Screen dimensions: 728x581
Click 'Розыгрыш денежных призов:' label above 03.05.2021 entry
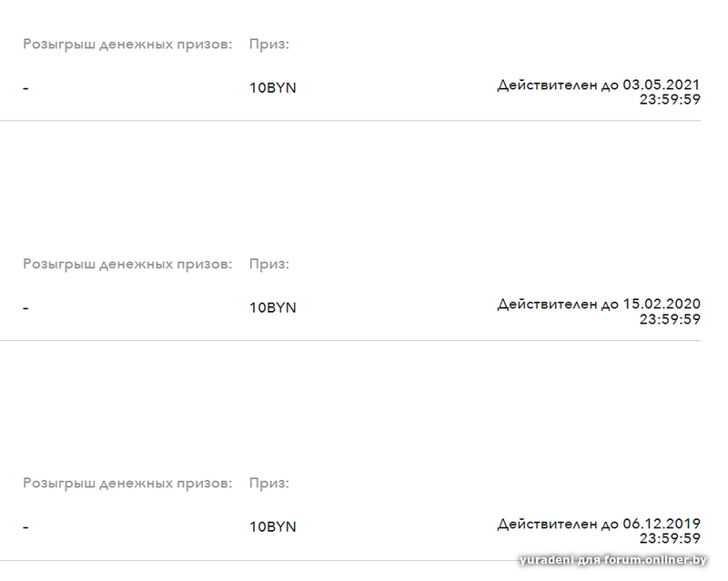pyautogui.click(x=127, y=44)
